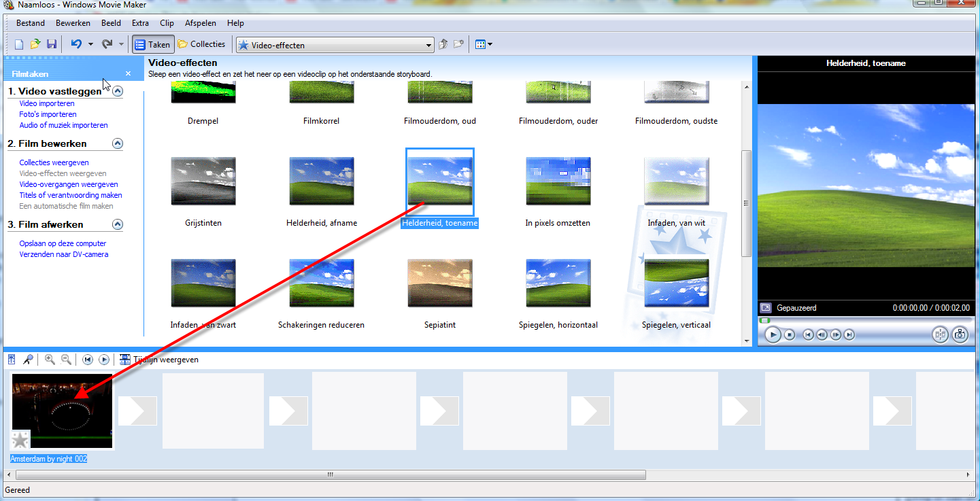Collapse the Film afwerken section

point(118,225)
